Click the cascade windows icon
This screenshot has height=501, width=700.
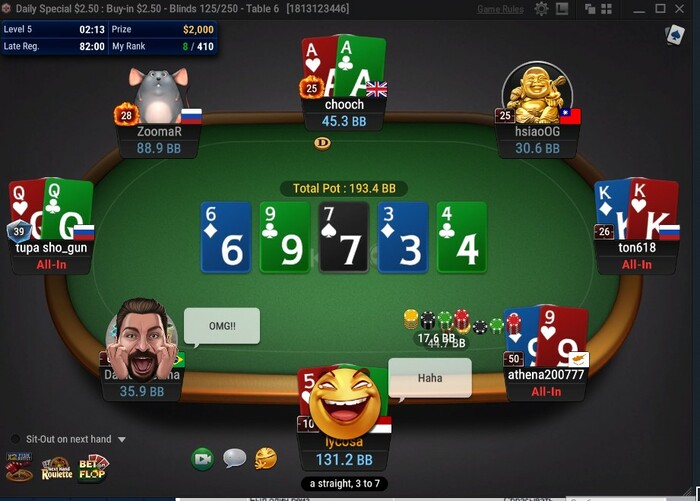click(x=590, y=9)
